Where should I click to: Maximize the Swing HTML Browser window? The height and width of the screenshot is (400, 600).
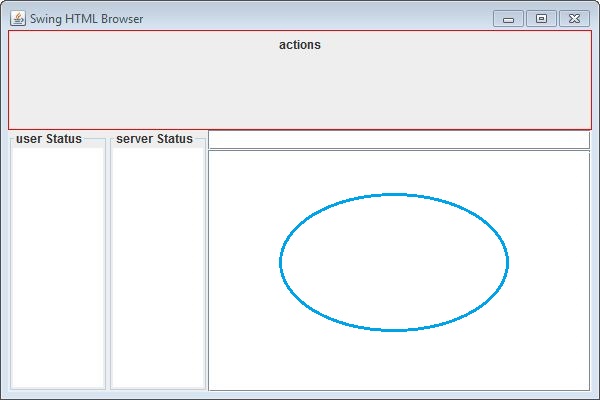pyautogui.click(x=541, y=18)
